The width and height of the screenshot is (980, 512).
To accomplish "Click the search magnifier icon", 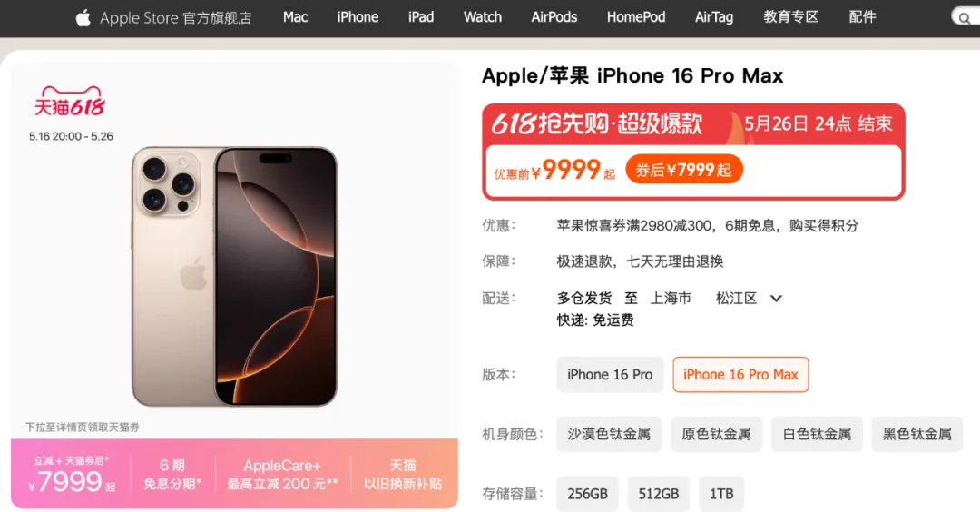I will [x=965, y=18].
